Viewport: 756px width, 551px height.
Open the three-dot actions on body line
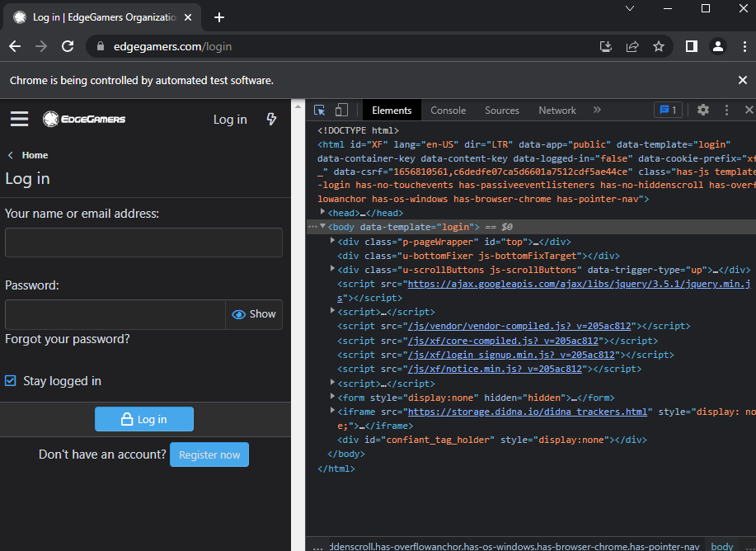pos(313,226)
